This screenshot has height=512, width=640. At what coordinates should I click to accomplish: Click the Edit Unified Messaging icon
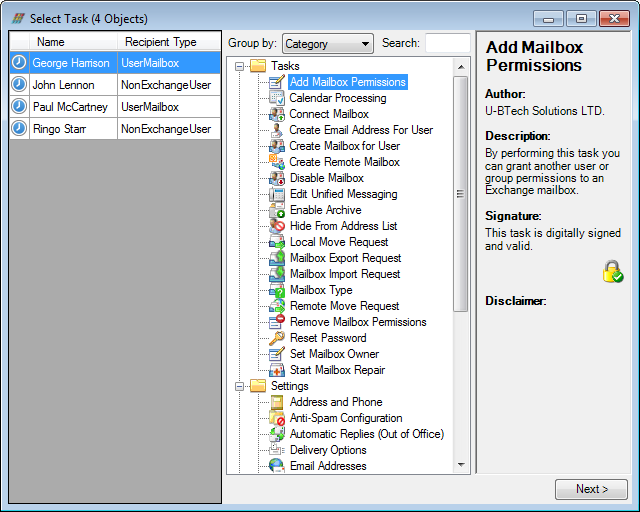[x=277, y=194]
